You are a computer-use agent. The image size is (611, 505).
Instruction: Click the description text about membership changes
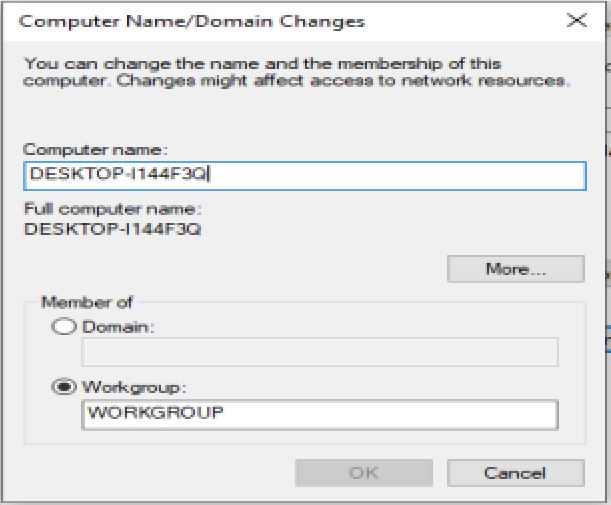coord(297,72)
